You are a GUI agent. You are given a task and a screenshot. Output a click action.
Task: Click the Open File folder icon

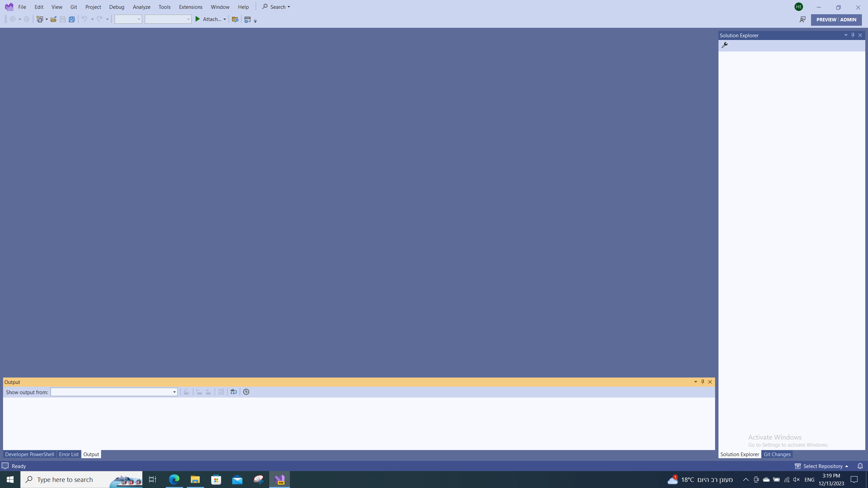tap(53, 19)
